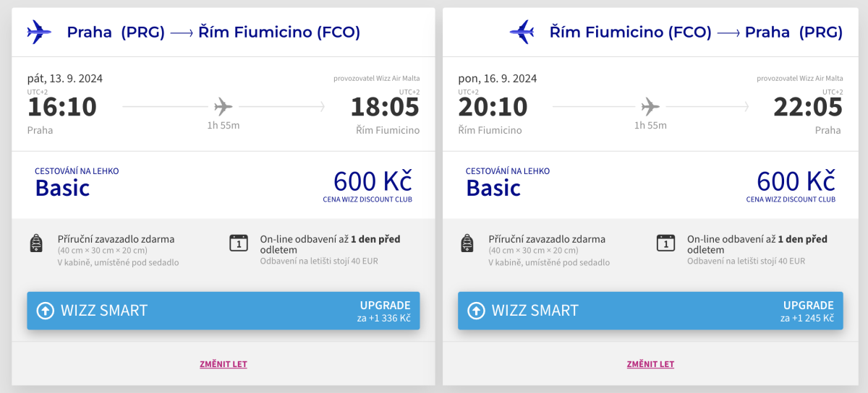Click the up-arrow circle icon on right WIZZ SMART

(x=476, y=311)
